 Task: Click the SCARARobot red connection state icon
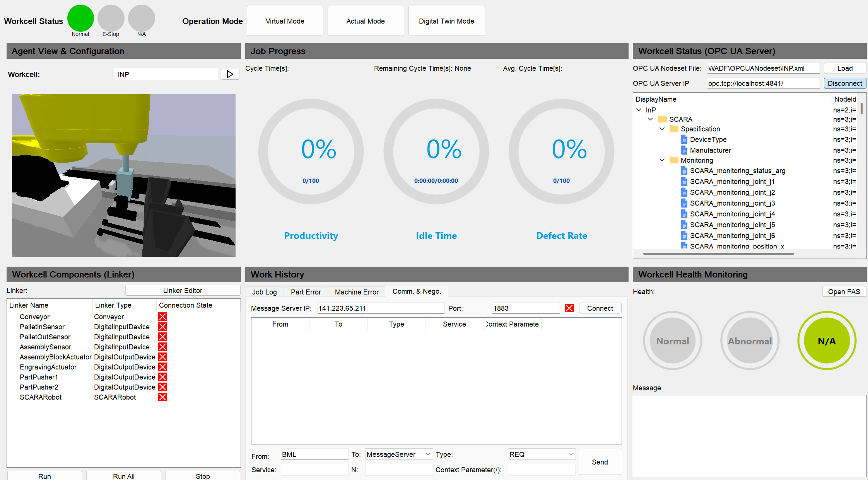coord(162,397)
